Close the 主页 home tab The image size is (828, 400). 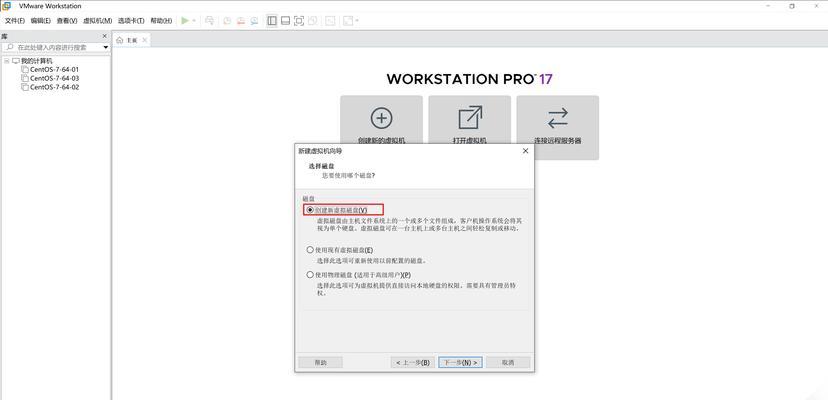tap(145, 40)
